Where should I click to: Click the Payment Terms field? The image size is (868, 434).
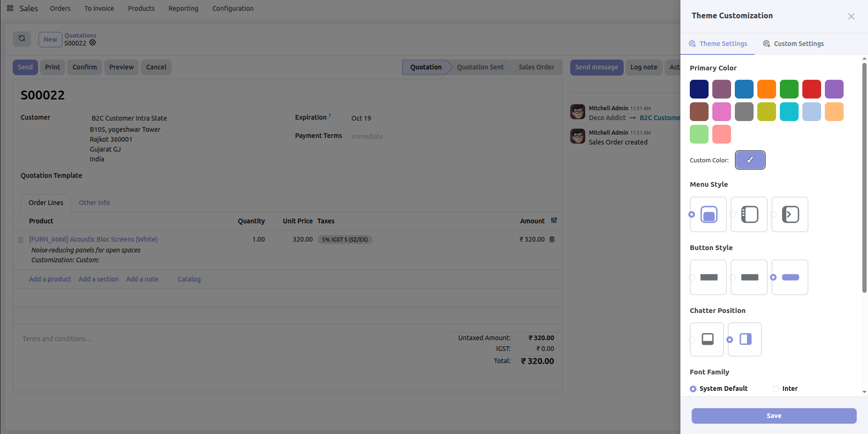pos(453,137)
